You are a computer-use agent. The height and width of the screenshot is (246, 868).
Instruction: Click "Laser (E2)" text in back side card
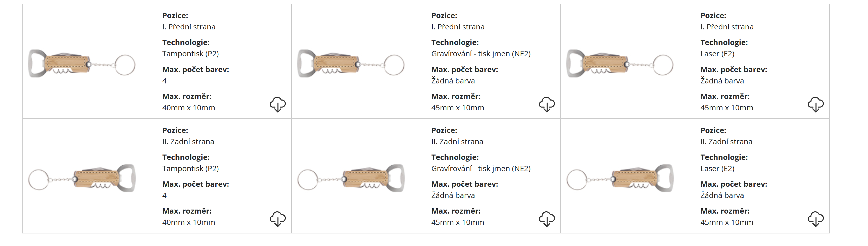717,169
